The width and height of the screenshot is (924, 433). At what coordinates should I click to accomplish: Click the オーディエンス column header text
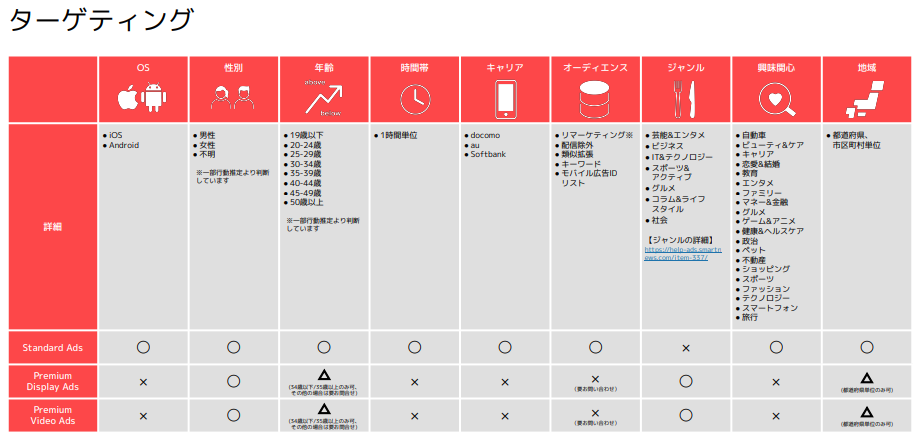595,68
